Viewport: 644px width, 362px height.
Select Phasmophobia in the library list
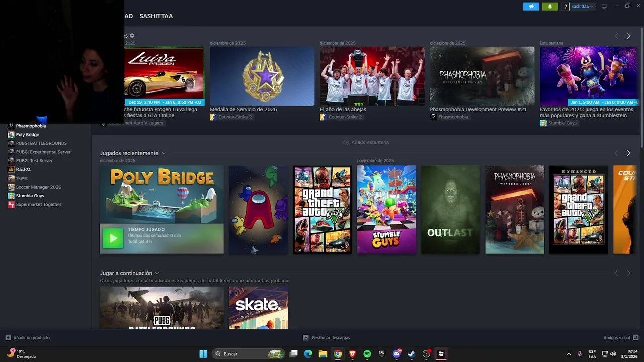[x=31, y=126]
